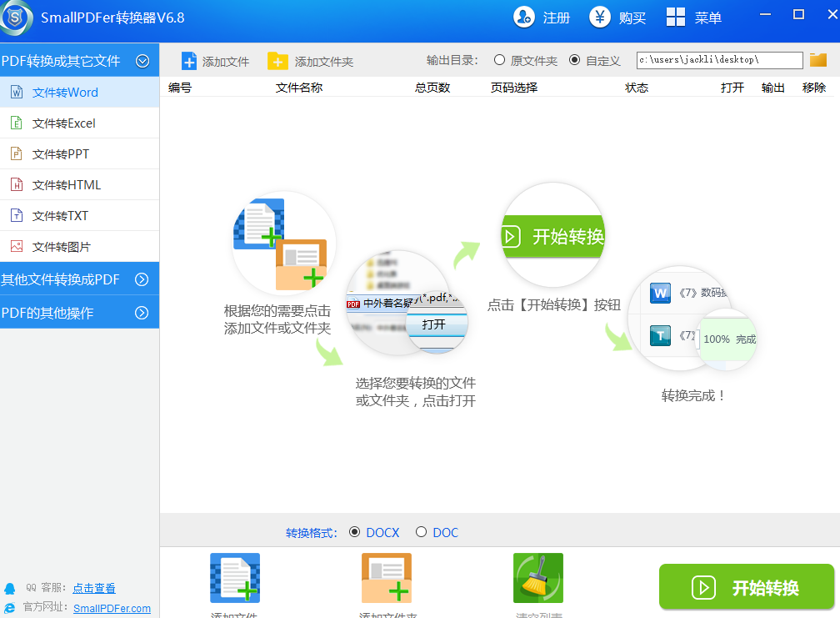Click the add-file illustration in guide
This screenshot has height=618, width=840.
(283, 244)
